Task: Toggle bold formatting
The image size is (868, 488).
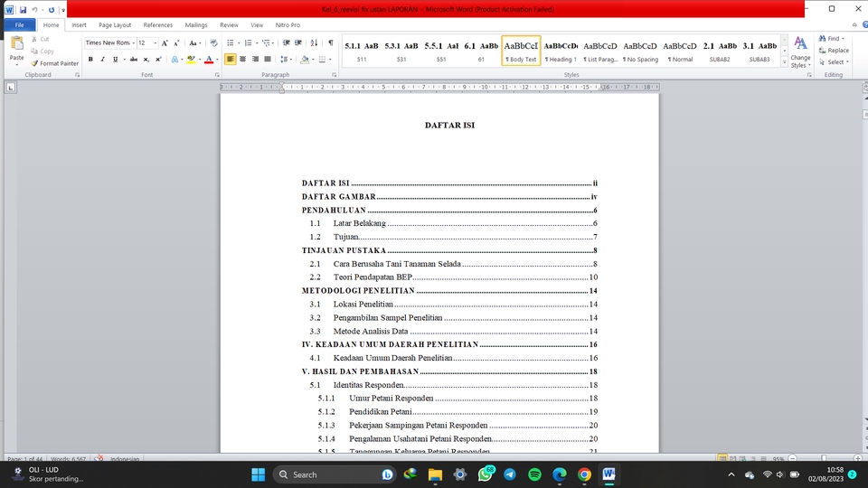Action: point(90,60)
